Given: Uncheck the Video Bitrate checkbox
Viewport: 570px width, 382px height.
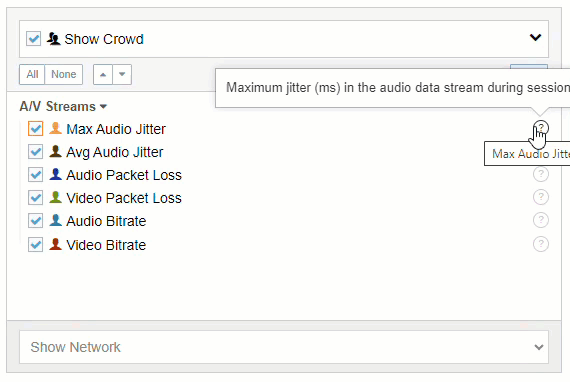Looking at the screenshot, I should (x=35, y=245).
